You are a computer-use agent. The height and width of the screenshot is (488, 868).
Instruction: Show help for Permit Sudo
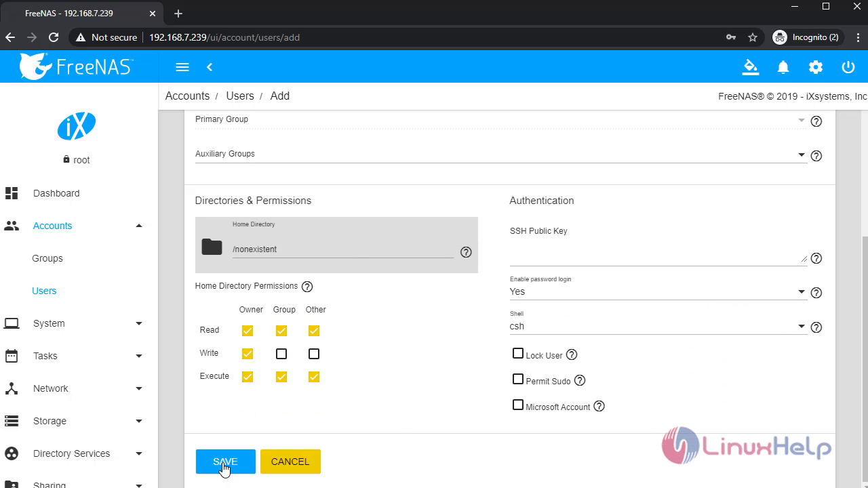tap(580, 380)
